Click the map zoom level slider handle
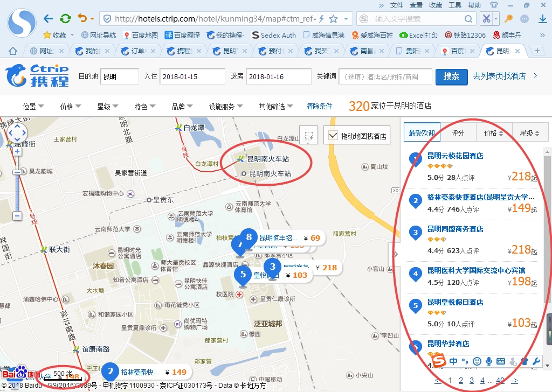This screenshot has width=552, height=392. (x=17, y=172)
